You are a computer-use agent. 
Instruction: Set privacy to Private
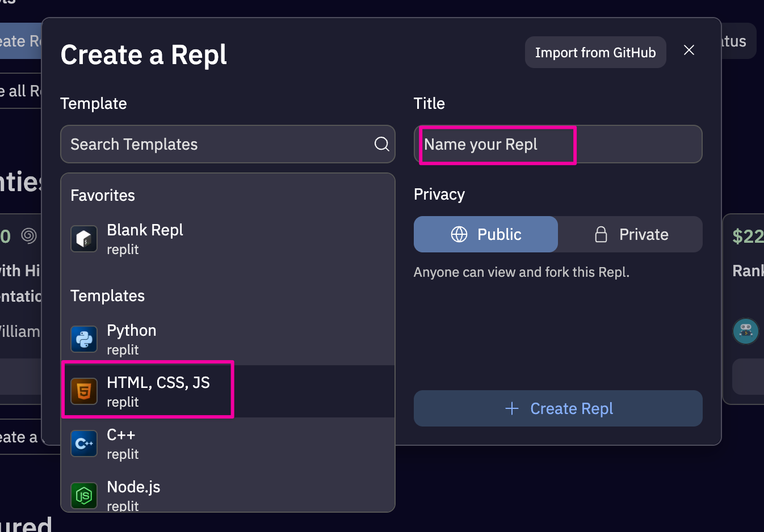click(x=631, y=234)
